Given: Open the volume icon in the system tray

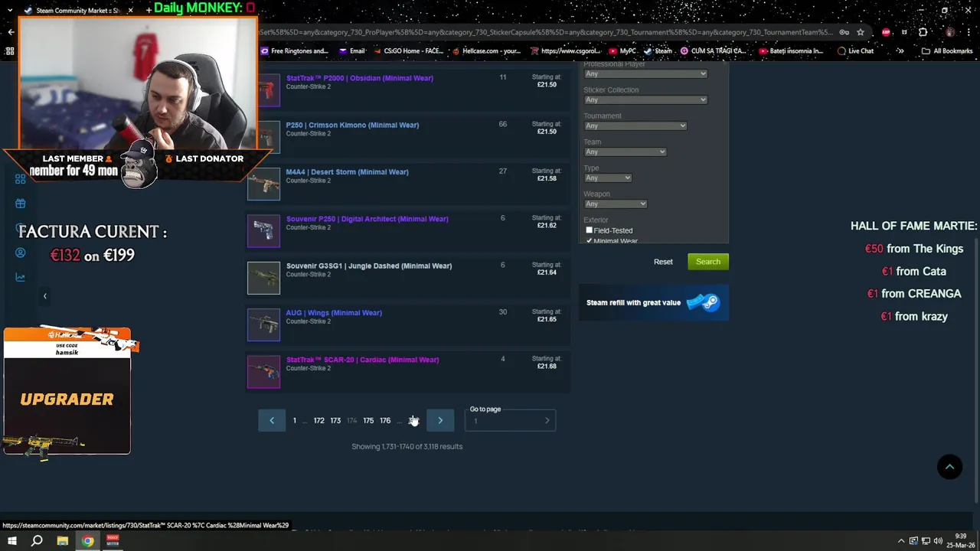Looking at the screenshot, I should [938, 541].
